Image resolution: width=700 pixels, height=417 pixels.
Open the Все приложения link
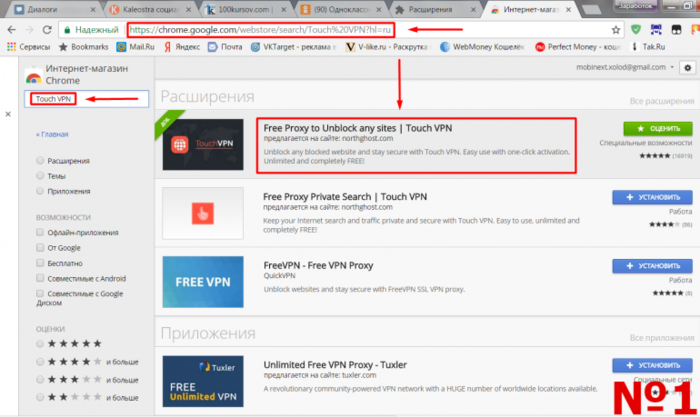click(x=662, y=338)
